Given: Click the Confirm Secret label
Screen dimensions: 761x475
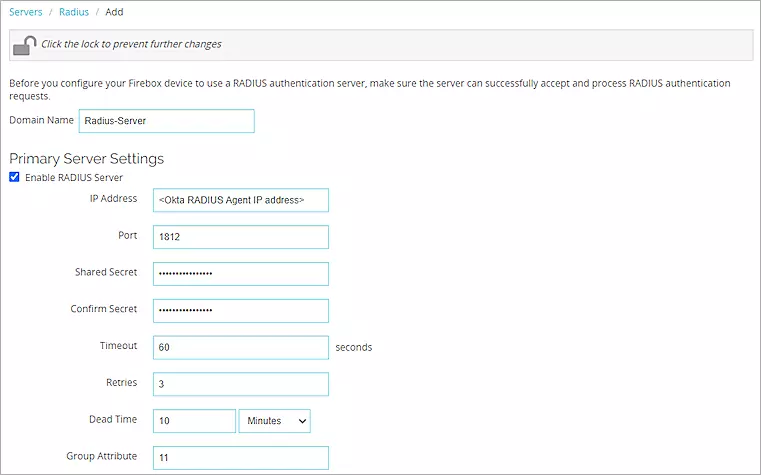Looking at the screenshot, I should [104, 309].
